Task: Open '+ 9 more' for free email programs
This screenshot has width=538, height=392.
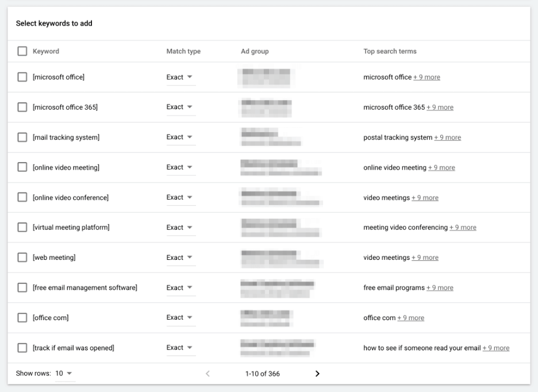Action: (x=440, y=288)
